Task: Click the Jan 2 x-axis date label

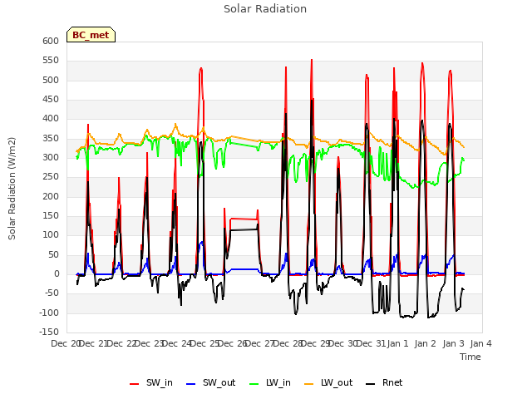Action: point(426,343)
